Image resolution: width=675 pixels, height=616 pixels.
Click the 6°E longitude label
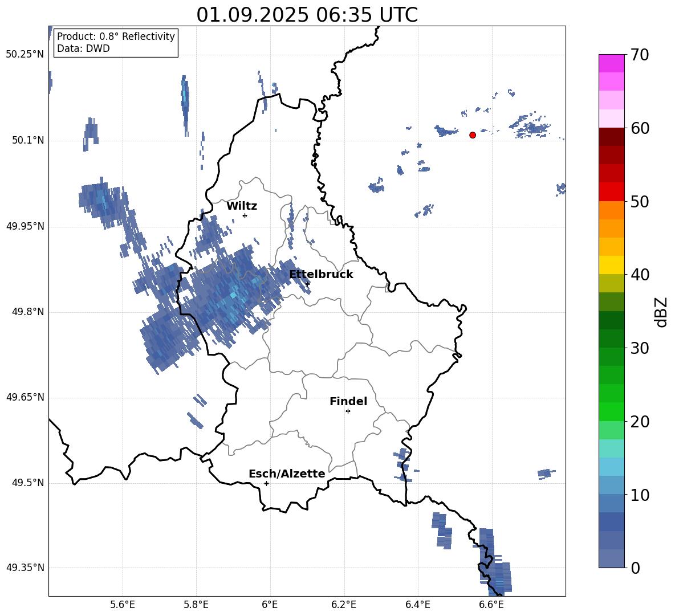(x=270, y=605)
